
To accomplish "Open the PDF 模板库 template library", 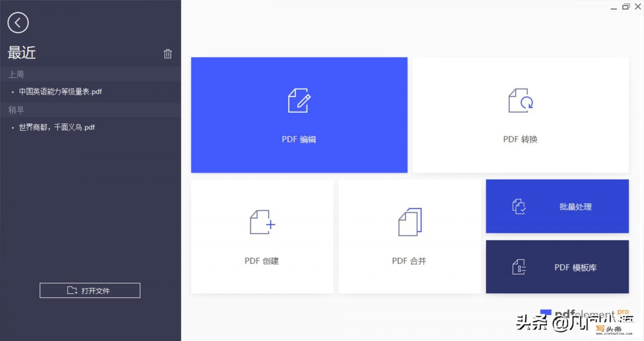I will (557, 267).
